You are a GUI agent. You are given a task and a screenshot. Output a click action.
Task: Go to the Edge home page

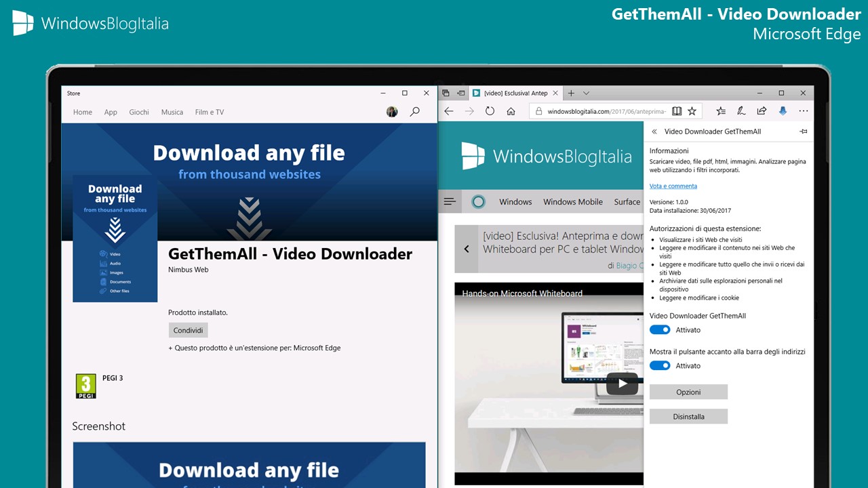511,111
